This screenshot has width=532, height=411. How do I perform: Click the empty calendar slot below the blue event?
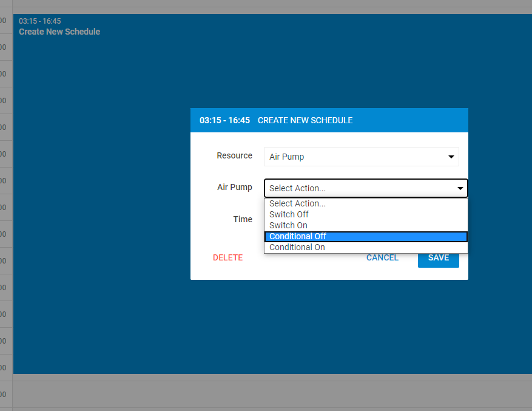click(272, 394)
